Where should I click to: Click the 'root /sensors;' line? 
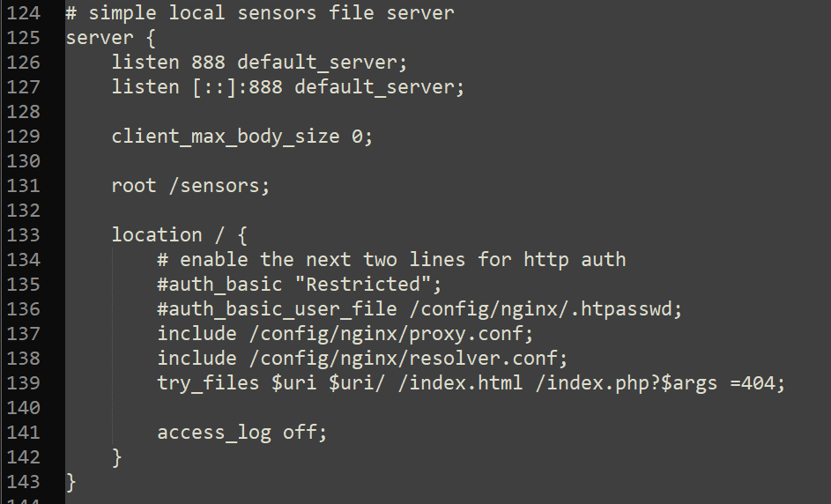coord(190,186)
